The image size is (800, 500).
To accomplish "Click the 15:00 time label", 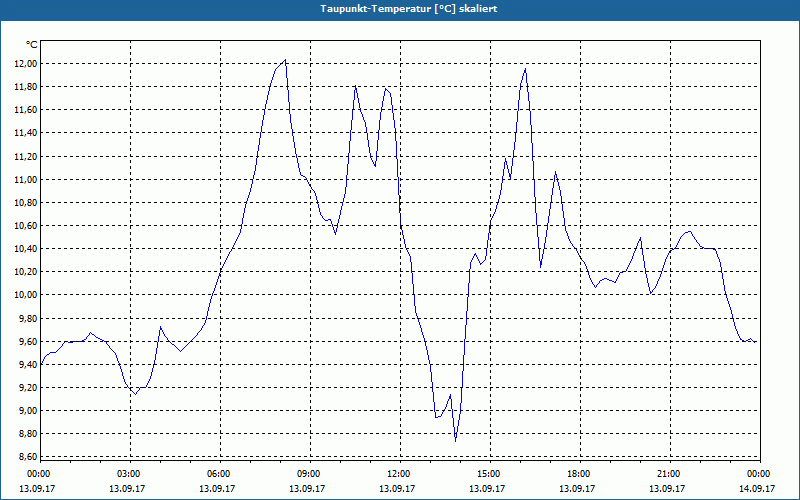I will [488, 474].
